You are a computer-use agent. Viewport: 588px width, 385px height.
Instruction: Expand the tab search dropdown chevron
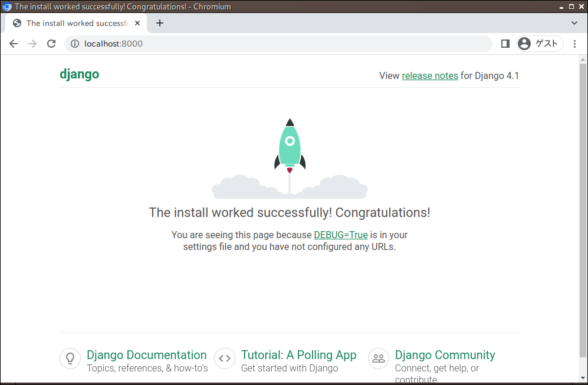(574, 23)
